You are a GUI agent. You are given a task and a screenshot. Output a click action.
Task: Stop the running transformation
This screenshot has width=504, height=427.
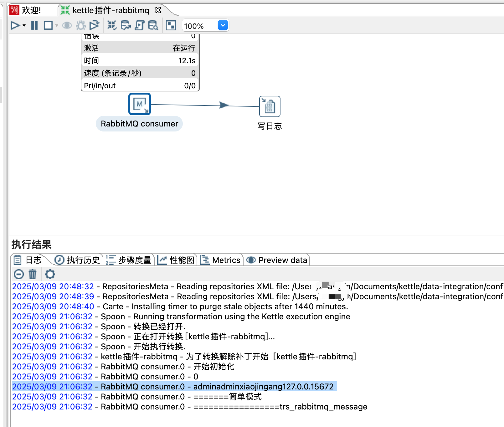tap(48, 25)
